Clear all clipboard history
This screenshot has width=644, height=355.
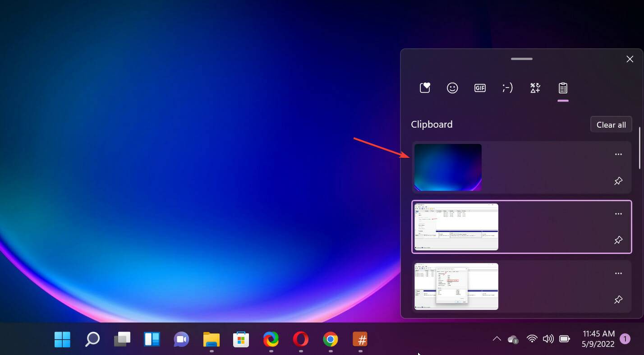(611, 124)
